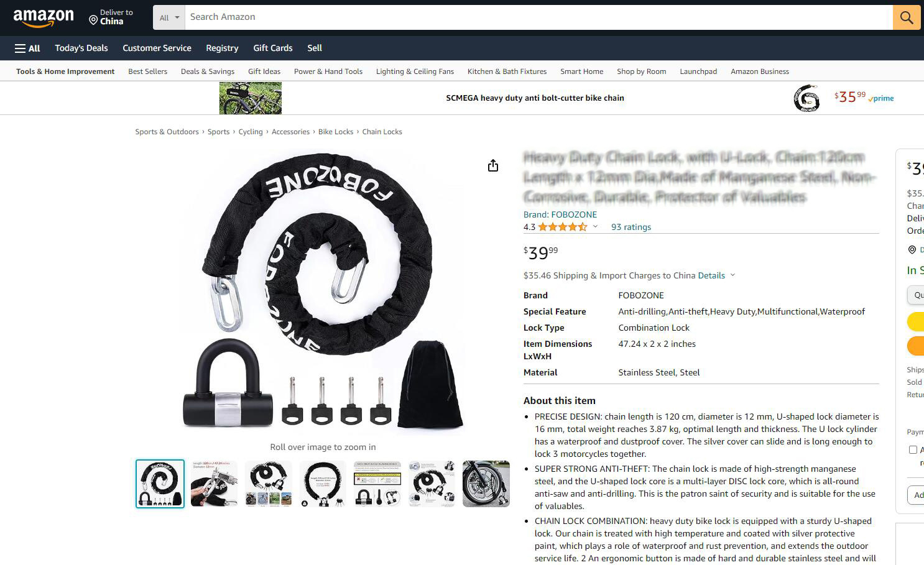Open the 93 ratings link
The image size is (924, 565).
(631, 227)
